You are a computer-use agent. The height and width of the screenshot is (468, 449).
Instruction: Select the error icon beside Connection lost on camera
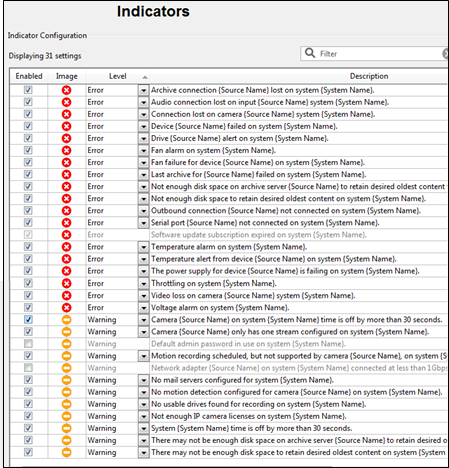pos(66,114)
